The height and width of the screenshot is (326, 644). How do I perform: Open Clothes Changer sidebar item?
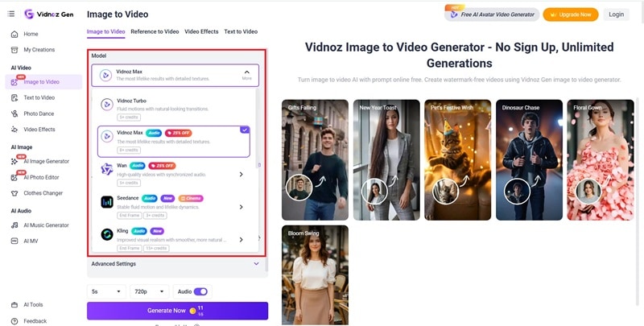(43, 193)
